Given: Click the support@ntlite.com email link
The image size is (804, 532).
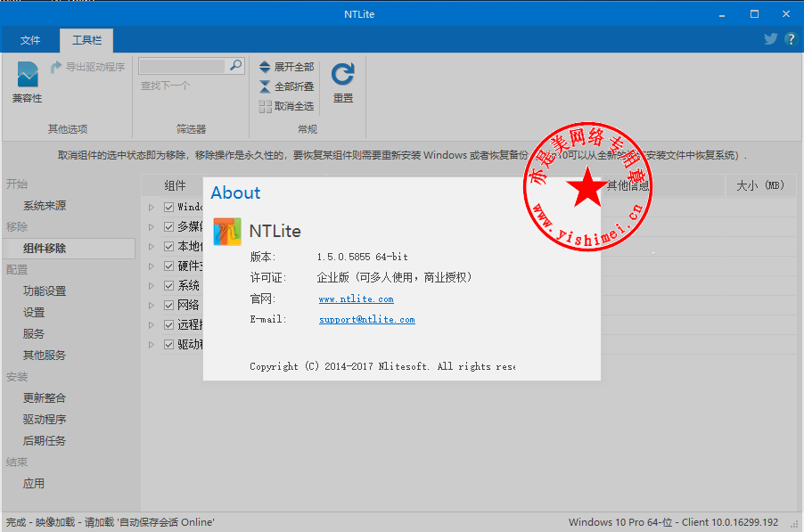Looking at the screenshot, I should [366, 320].
